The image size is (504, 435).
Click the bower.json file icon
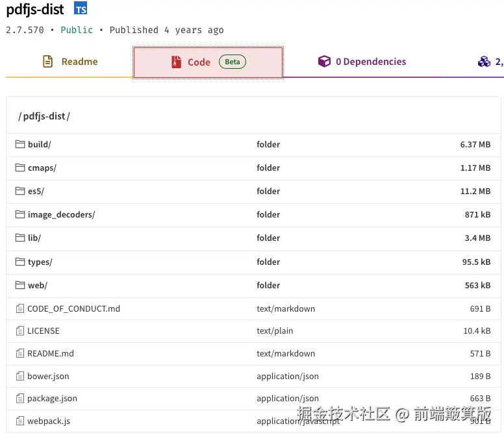(x=20, y=376)
